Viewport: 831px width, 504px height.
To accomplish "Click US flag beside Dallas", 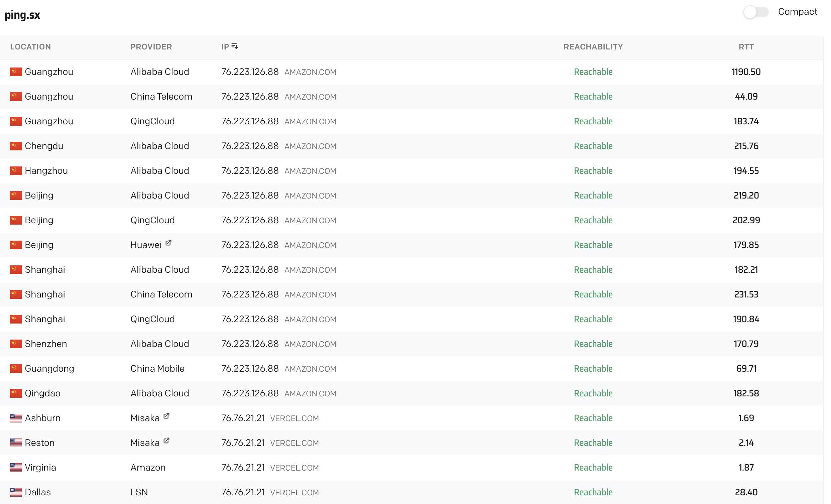I will 16,492.
